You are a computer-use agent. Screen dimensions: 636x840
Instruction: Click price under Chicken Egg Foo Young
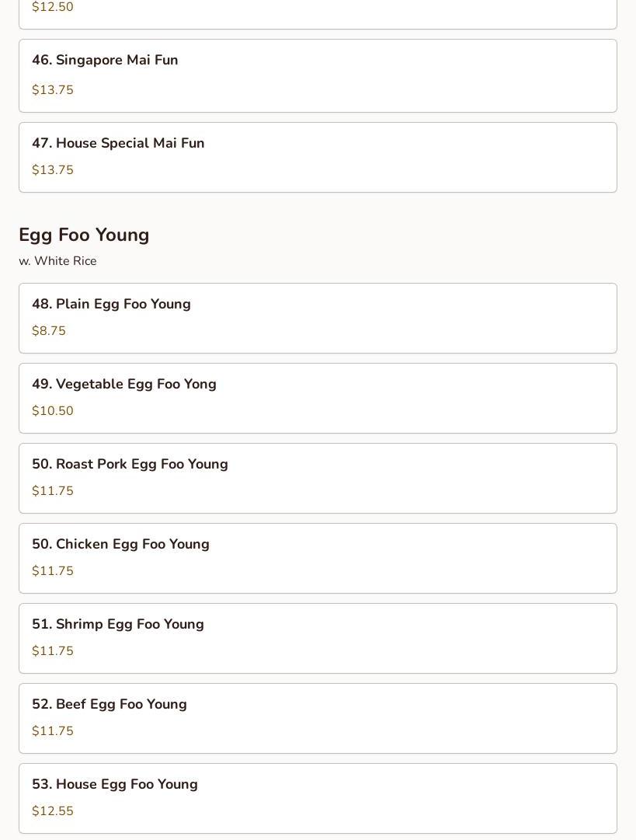53,571
